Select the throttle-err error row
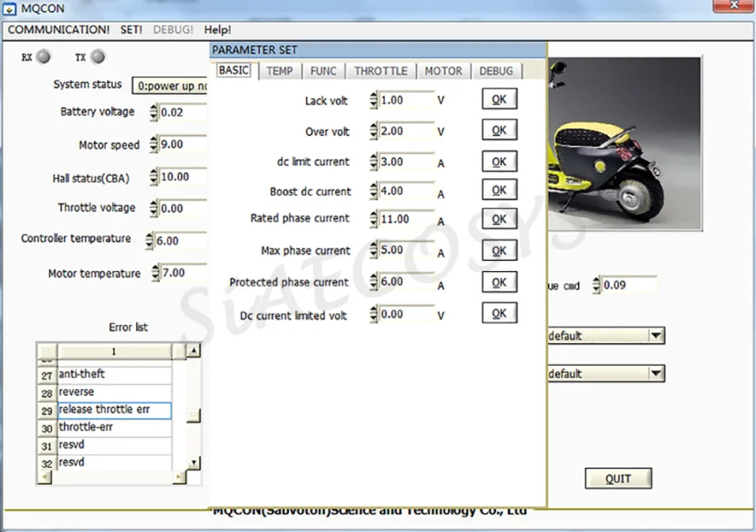Image resolution: width=756 pixels, height=532 pixels. coord(114,427)
